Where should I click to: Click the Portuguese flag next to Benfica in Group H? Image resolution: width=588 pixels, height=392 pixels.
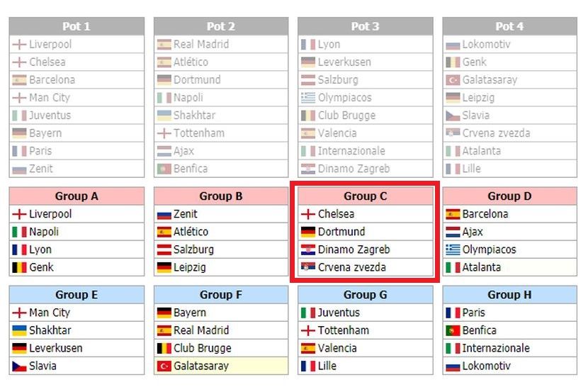[453, 330]
